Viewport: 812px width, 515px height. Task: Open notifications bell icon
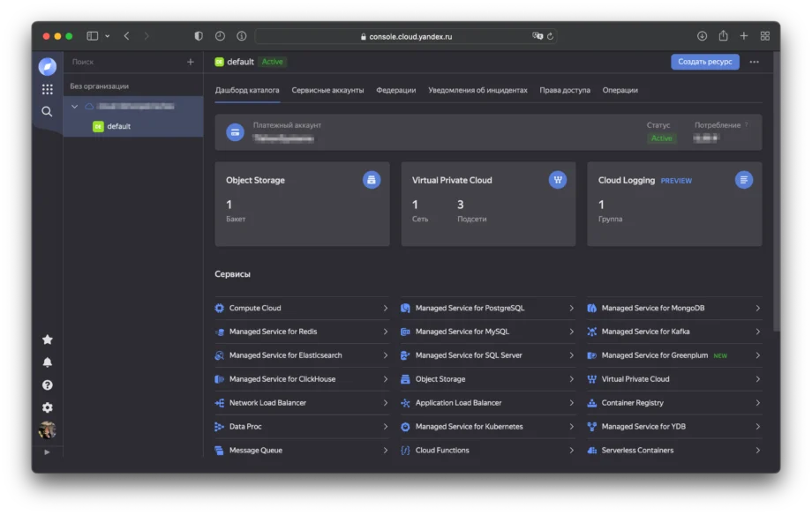point(47,362)
